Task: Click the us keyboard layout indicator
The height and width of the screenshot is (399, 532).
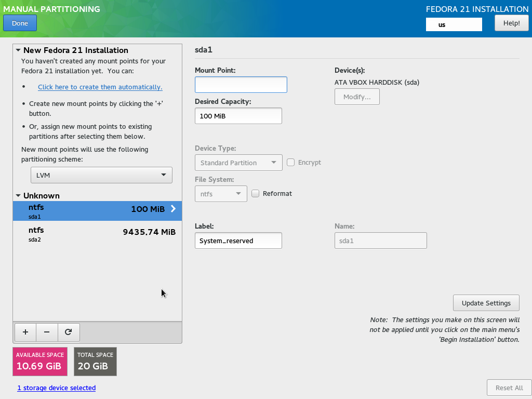Action: 454,24
